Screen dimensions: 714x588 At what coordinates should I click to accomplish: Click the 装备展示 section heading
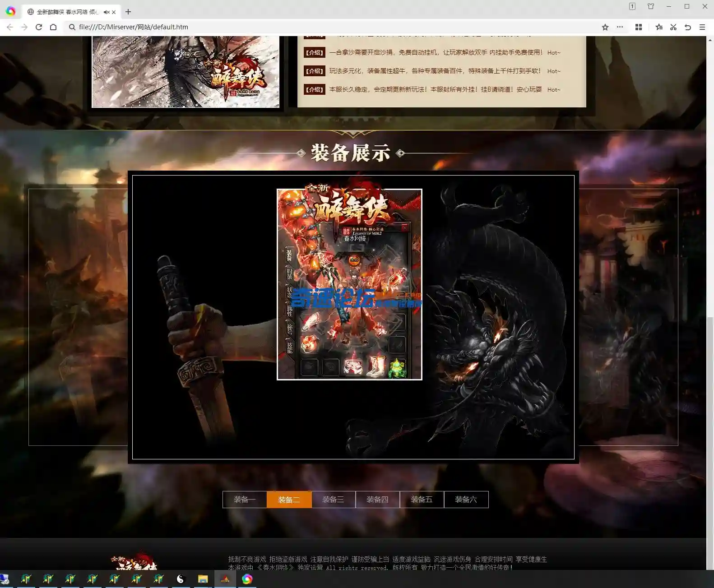click(350, 153)
